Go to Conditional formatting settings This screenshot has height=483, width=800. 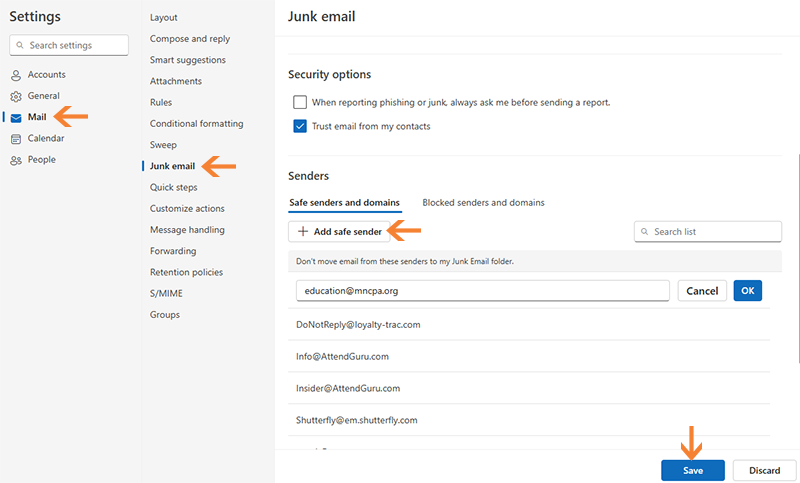196,124
